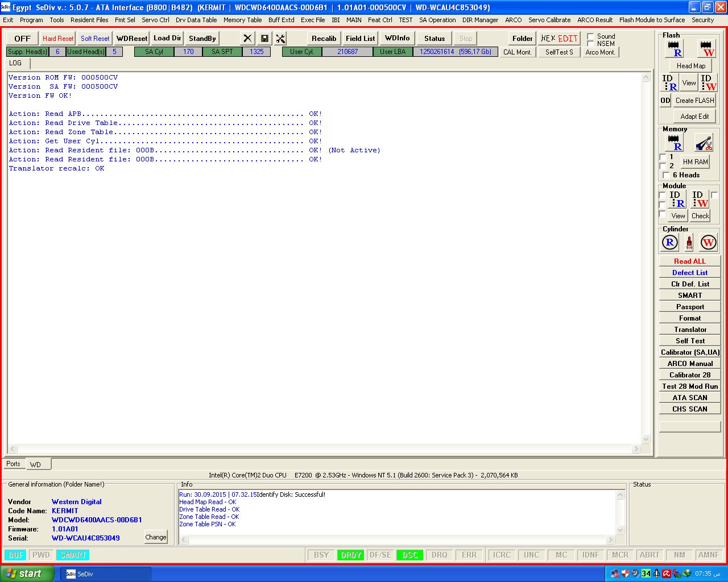This screenshot has width=728, height=582.
Task: Click the log horizontal scrollbar right arrow
Action: pyautogui.click(x=636, y=449)
